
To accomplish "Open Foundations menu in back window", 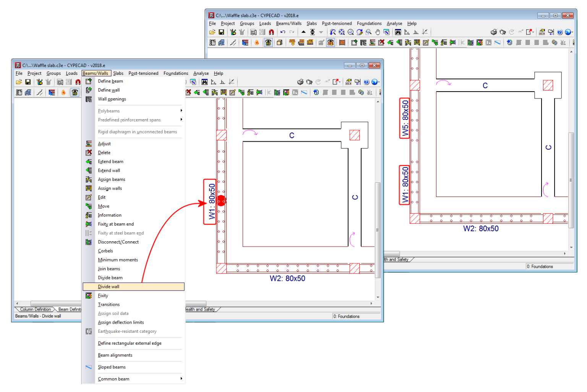I will [369, 23].
